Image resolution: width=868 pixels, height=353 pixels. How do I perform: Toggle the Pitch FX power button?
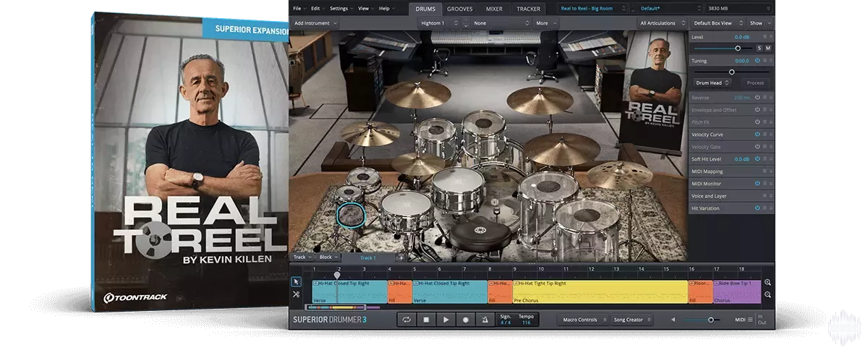tap(757, 122)
